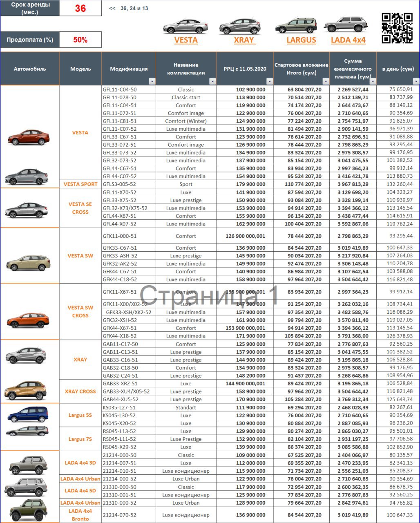
Task: Select price cell 102 900 000
Action: 245,89
